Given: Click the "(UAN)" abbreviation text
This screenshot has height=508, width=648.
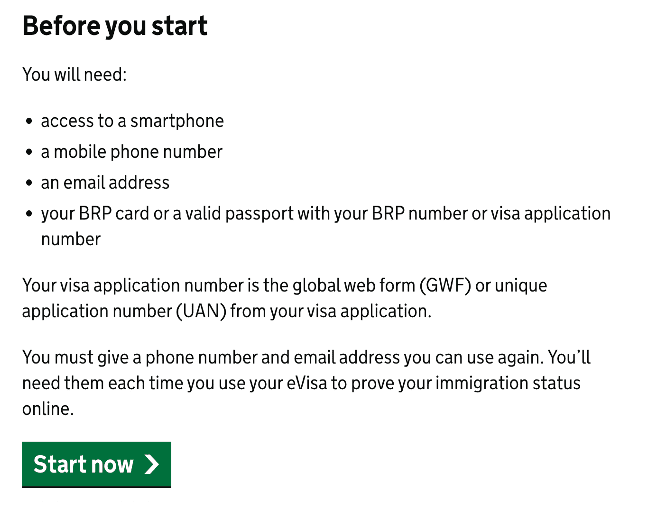Looking at the screenshot, I should pos(205,311).
